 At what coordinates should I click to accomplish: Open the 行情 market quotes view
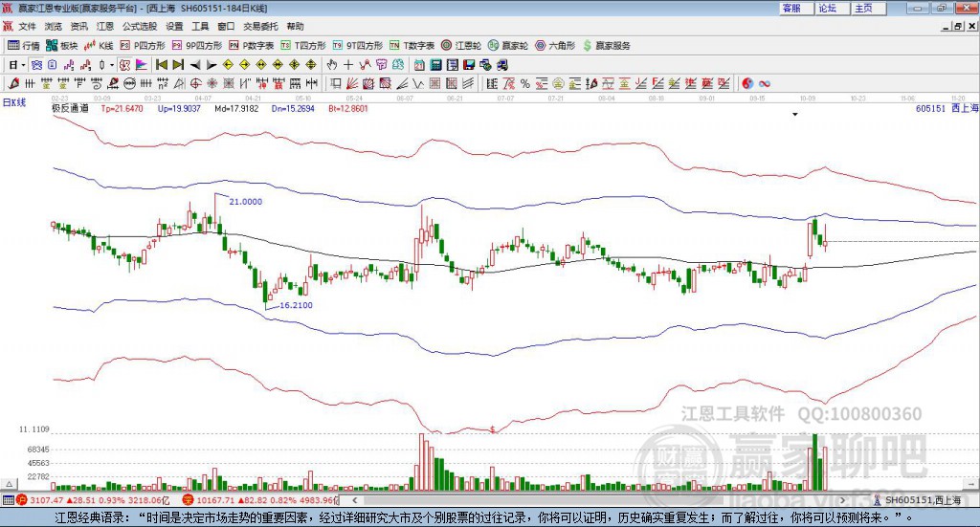23,46
